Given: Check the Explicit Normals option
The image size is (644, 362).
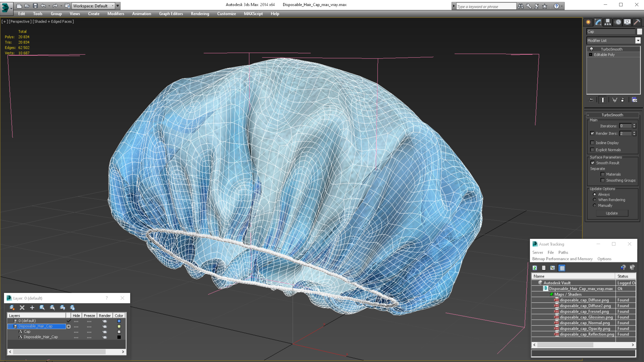Looking at the screenshot, I should tap(592, 150).
